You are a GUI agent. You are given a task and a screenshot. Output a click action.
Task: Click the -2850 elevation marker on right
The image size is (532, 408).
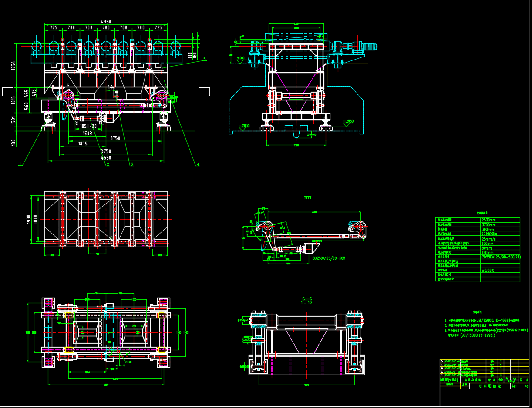pos(348,121)
